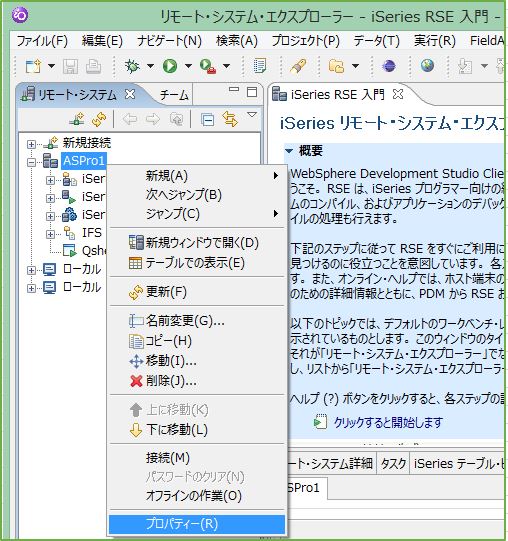Collapse the ASPro1 connection node
Image resolution: width=508 pixels, height=541 pixels.
31,162
